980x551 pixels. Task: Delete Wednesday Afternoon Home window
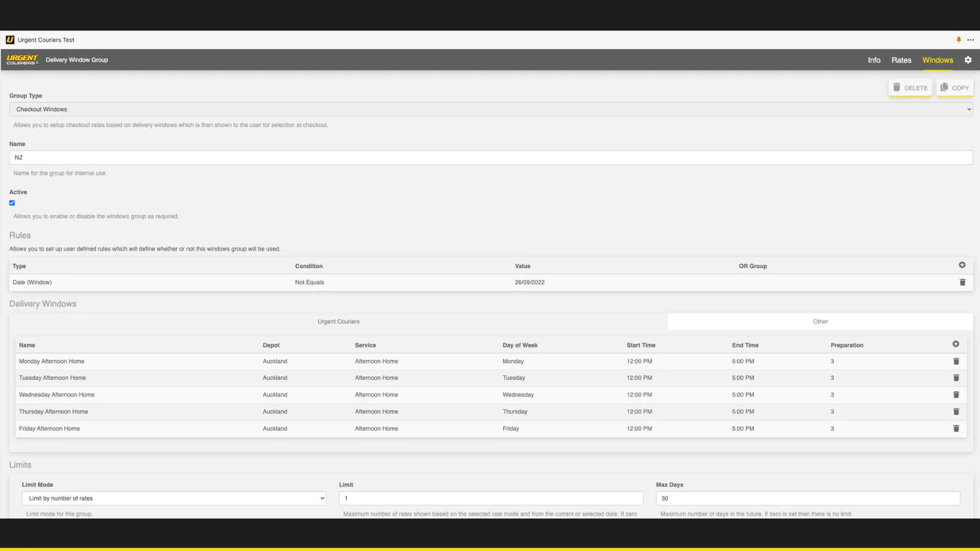tap(956, 395)
